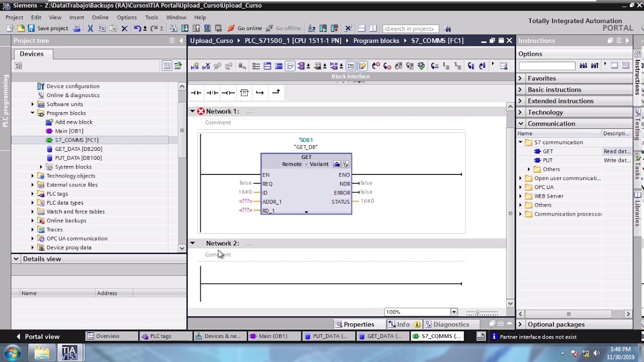
Task: Collapse Network 1 with its triangle
Action: point(192,111)
